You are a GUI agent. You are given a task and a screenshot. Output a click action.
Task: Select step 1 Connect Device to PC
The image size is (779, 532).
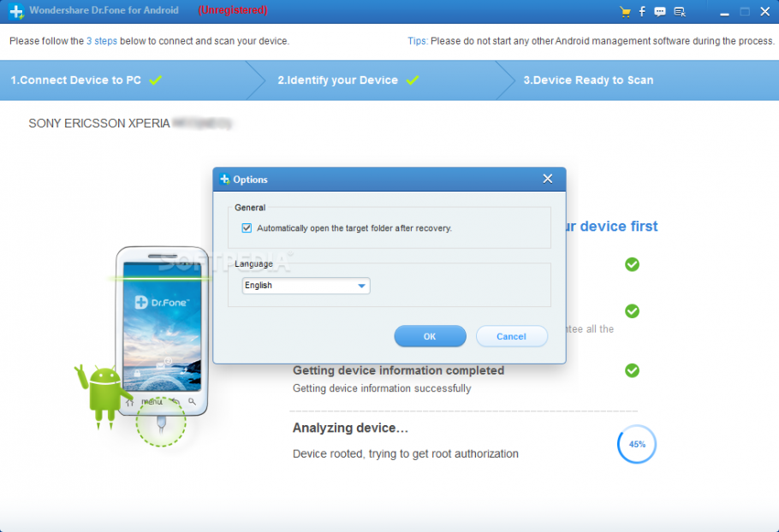[76, 80]
